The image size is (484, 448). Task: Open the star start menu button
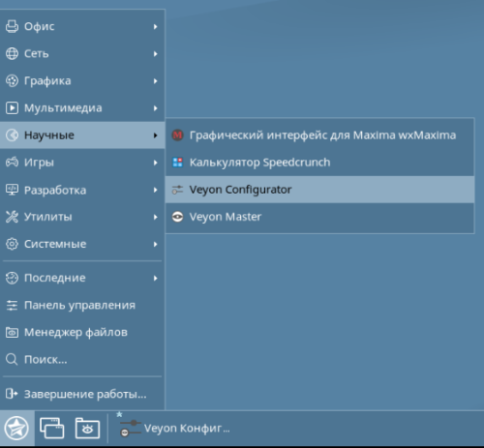coord(16,429)
